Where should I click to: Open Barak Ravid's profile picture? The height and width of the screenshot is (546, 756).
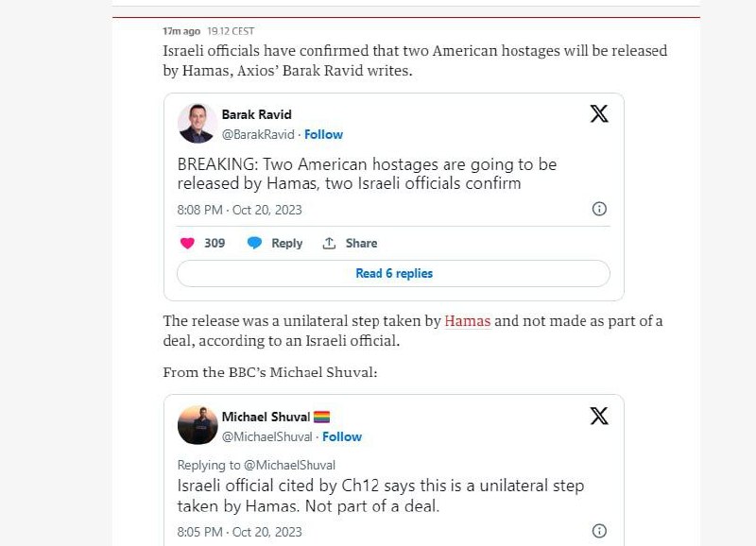tap(198, 124)
